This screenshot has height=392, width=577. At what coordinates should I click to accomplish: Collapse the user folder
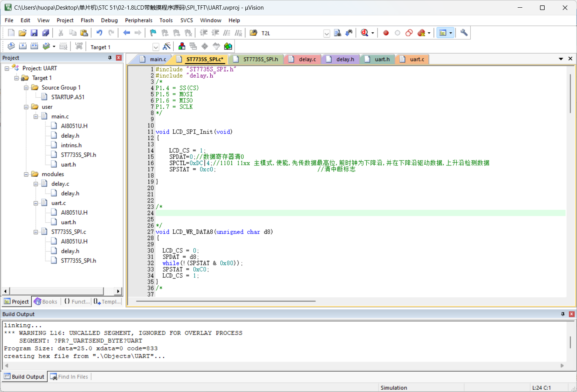pos(26,107)
